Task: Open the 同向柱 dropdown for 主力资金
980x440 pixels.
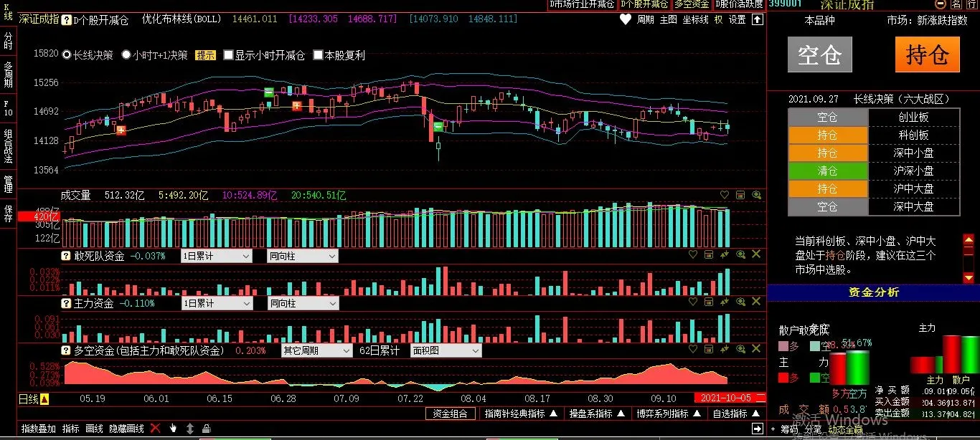Action: (302, 303)
